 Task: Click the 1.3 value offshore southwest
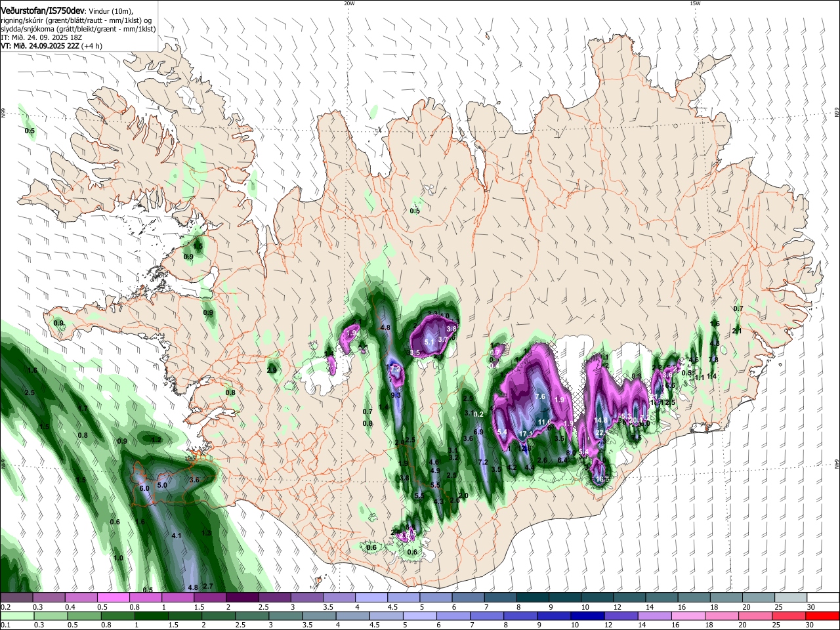point(206,534)
